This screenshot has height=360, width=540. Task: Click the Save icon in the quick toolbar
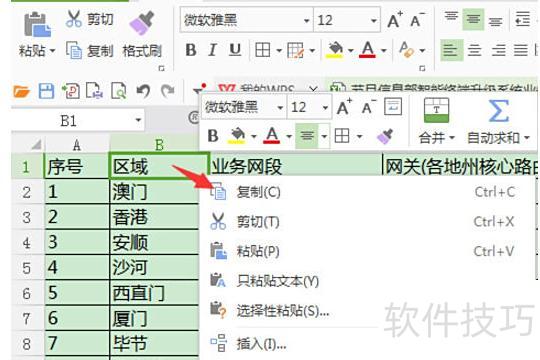click(x=46, y=91)
